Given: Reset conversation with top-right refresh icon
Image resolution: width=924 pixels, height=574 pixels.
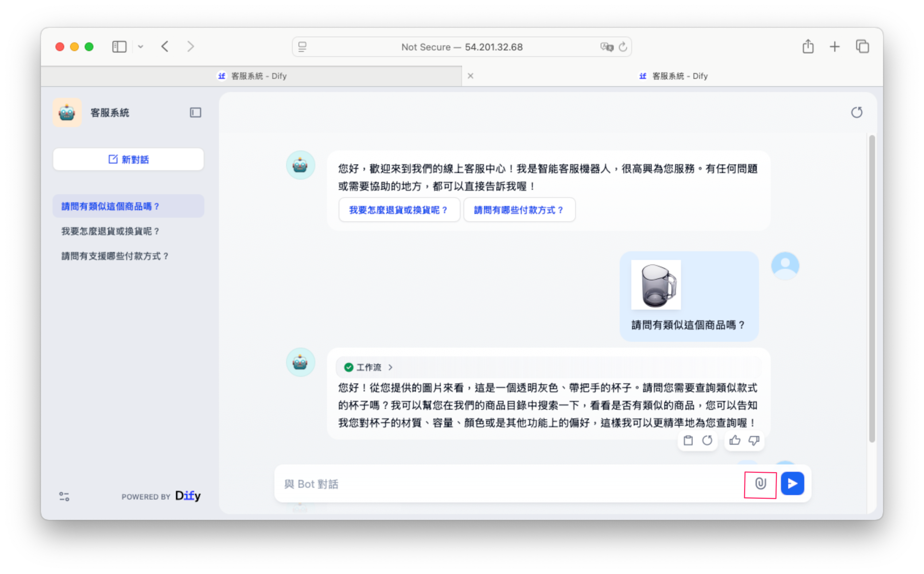Looking at the screenshot, I should [x=856, y=112].
